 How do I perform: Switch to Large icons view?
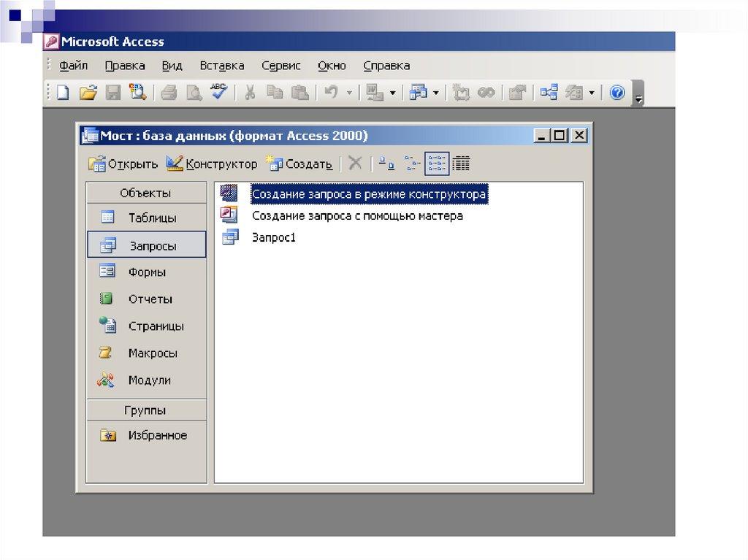(x=387, y=164)
